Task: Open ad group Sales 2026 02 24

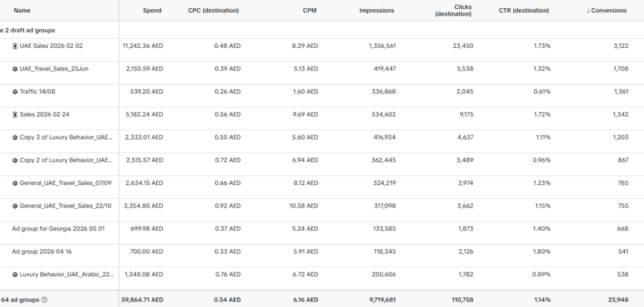Action: coord(45,114)
